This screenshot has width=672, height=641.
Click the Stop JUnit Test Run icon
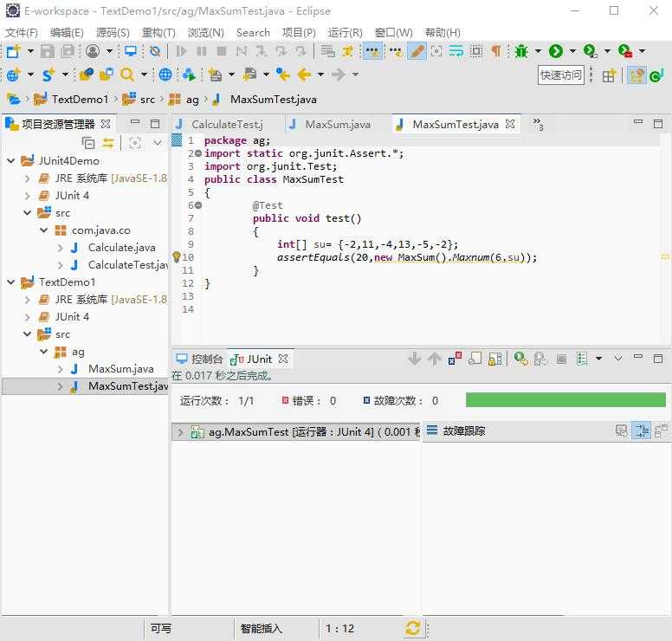561,359
